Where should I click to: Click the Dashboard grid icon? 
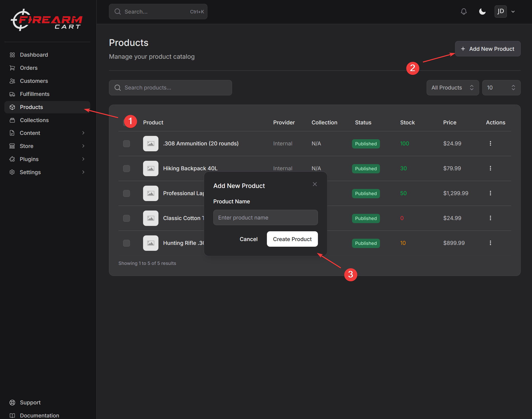tap(12, 55)
